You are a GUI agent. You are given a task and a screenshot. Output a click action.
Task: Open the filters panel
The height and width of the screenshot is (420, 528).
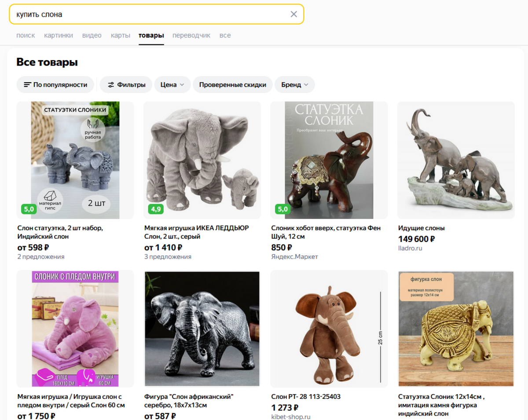(126, 85)
